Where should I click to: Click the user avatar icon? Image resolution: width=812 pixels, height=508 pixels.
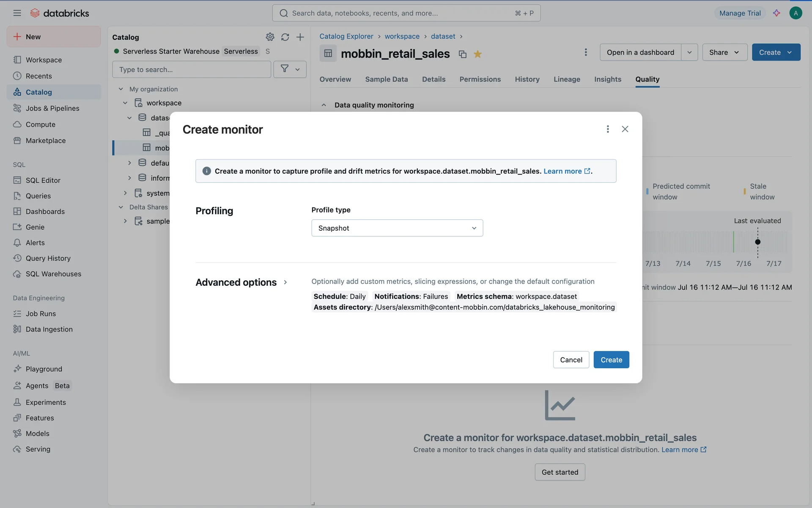coord(796,13)
